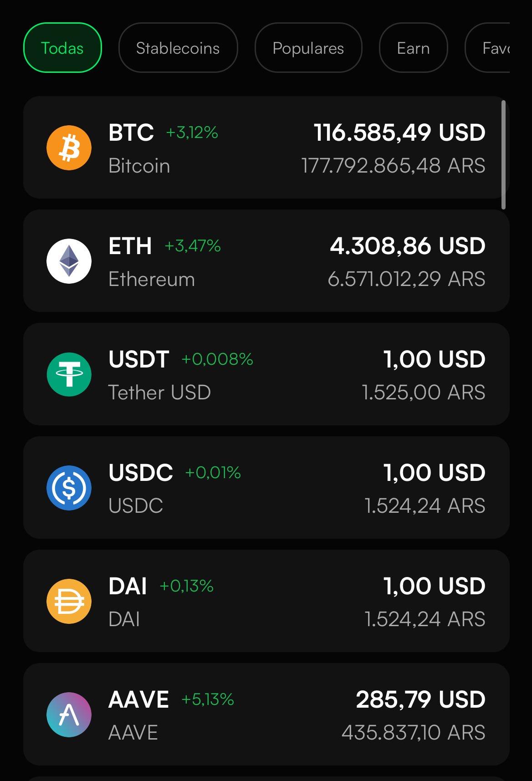Click the Bitcoin 177.792.865,48 ARS value
The width and height of the screenshot is (532, 781).
(393, 166)
